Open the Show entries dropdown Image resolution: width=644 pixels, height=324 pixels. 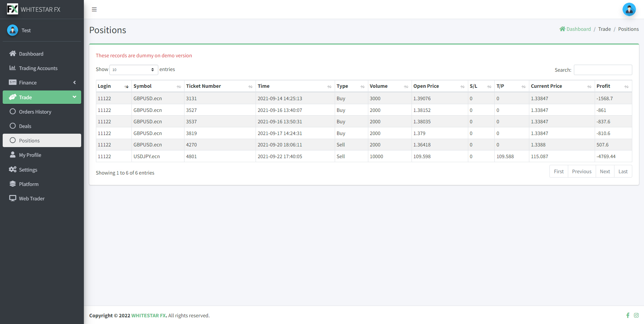pyautogui.click(x=133, y=70)
